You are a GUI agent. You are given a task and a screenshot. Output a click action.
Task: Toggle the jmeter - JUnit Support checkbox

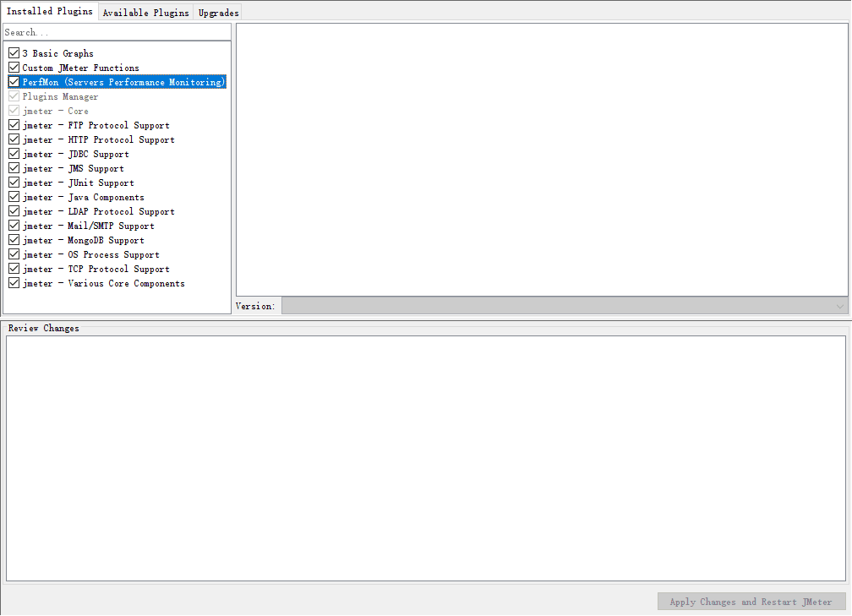tap(14, 183)
